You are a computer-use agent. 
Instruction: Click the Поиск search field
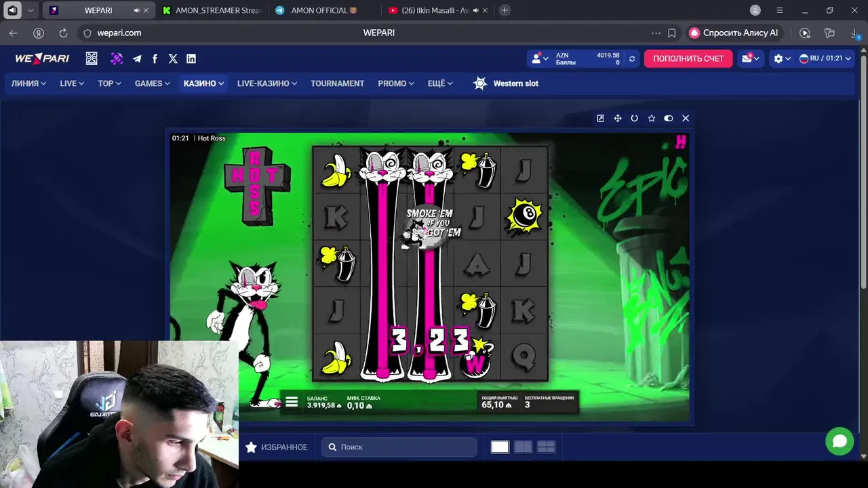[x=399, y=447]
